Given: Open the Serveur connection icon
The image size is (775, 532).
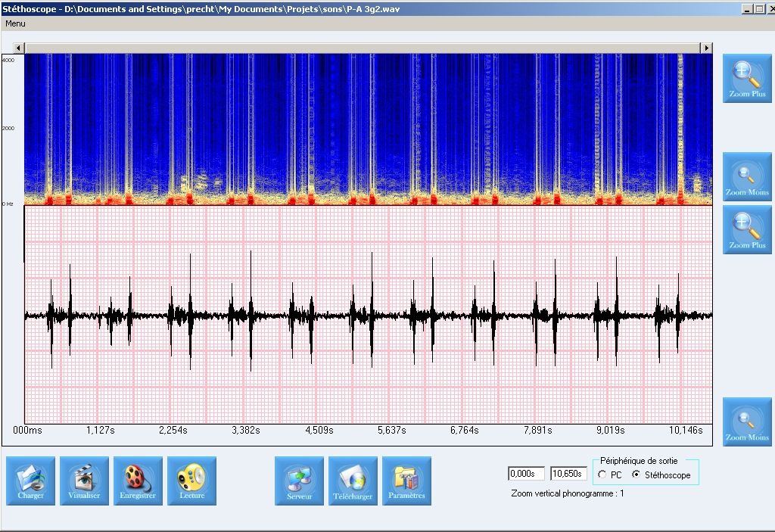Looking at the screenshot, I should pos(299,481).
